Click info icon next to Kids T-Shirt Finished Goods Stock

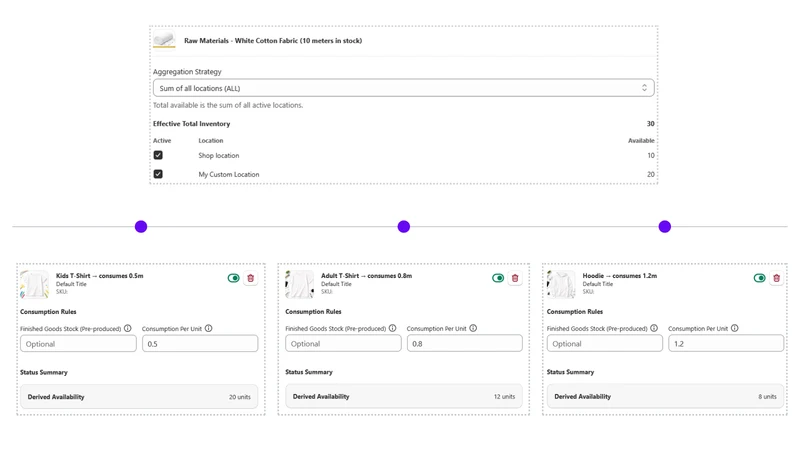coord(128,328)
